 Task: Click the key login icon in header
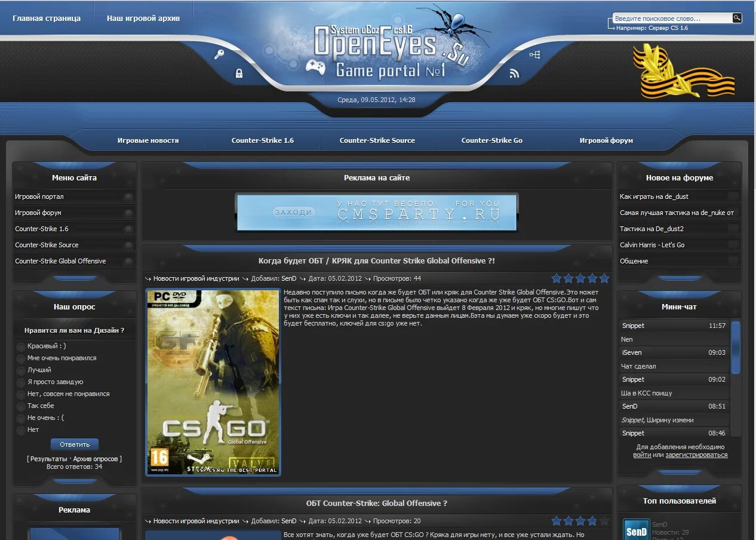pos(219,54)
